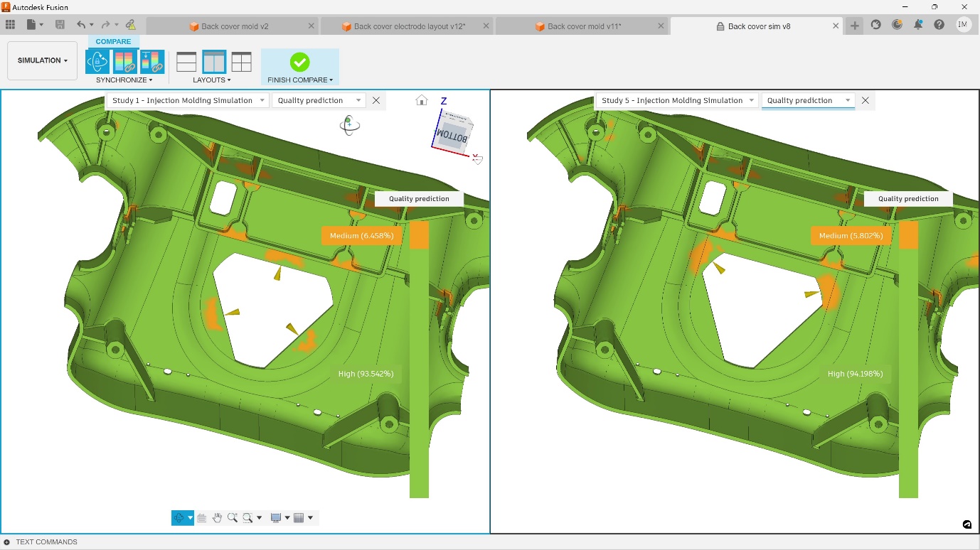Select the Zoom magnifier tool
980x550 pixels.
pyautogui.click(x=233, y=517)
